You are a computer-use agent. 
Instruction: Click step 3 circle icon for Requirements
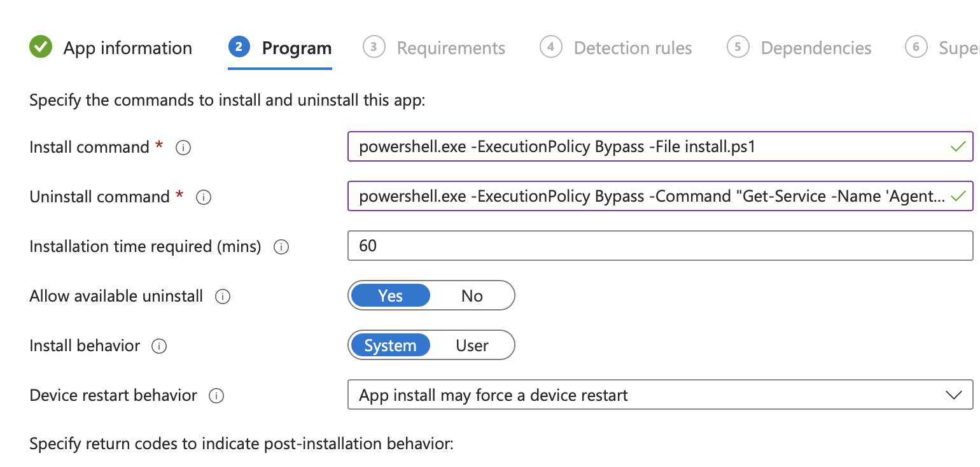tap(374, 47)
